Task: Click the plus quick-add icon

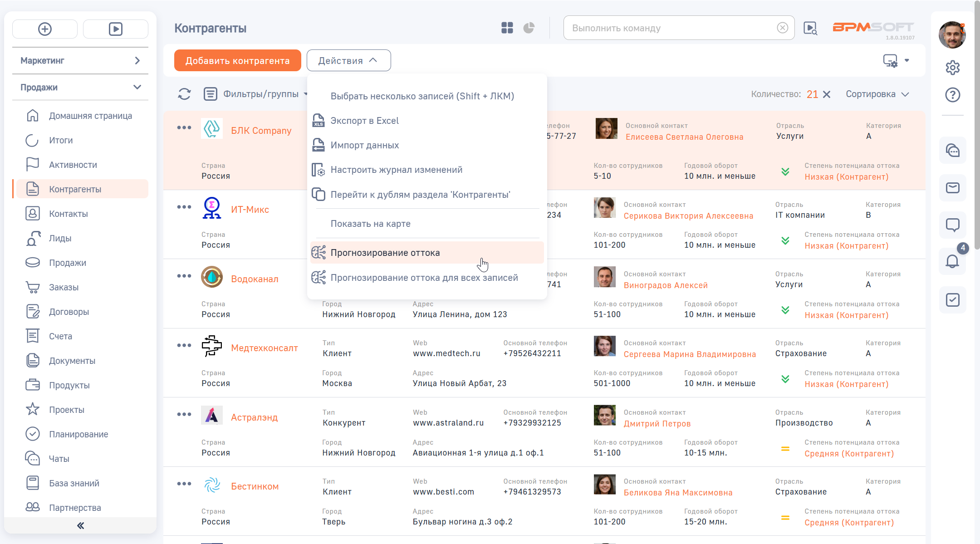Action: pyautogui.click(x=45, y=29)
